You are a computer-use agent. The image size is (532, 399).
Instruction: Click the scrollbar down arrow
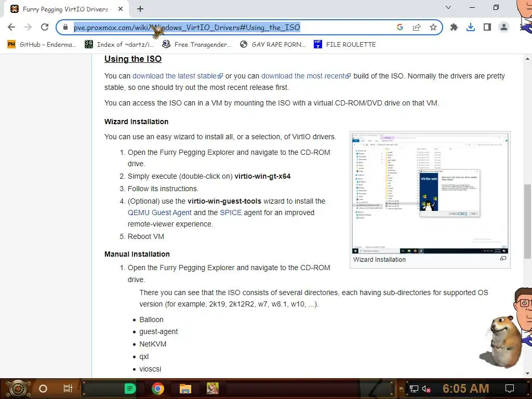(x=527, y=374)
